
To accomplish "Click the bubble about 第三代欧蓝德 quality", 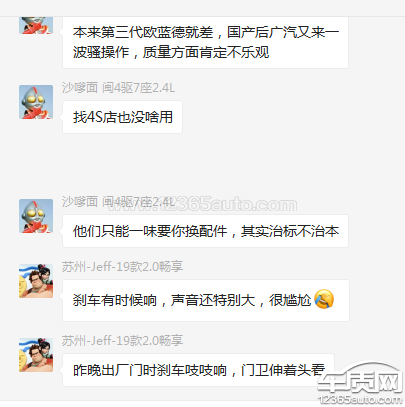I will click(x=205, y=42).
